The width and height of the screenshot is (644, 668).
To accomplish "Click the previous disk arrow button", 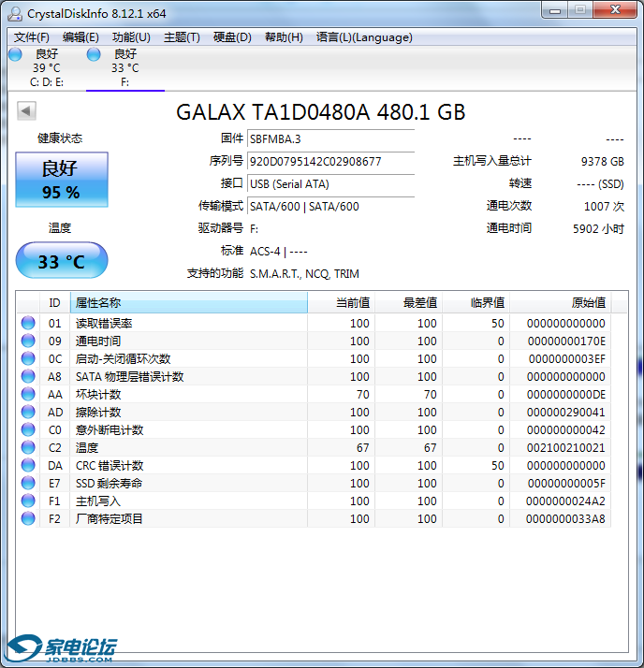I will tap(26, 111).
